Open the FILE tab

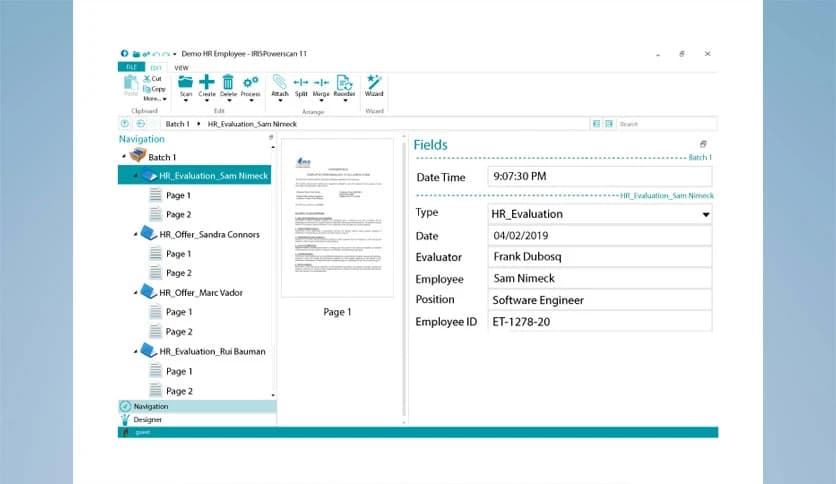click(x=131, y=67)
